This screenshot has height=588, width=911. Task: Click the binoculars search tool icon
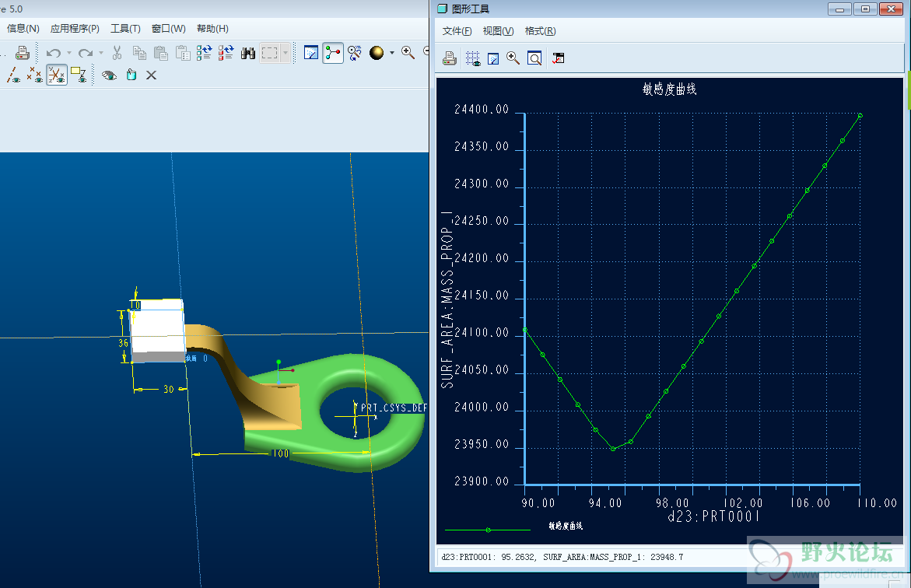[248, 53]
